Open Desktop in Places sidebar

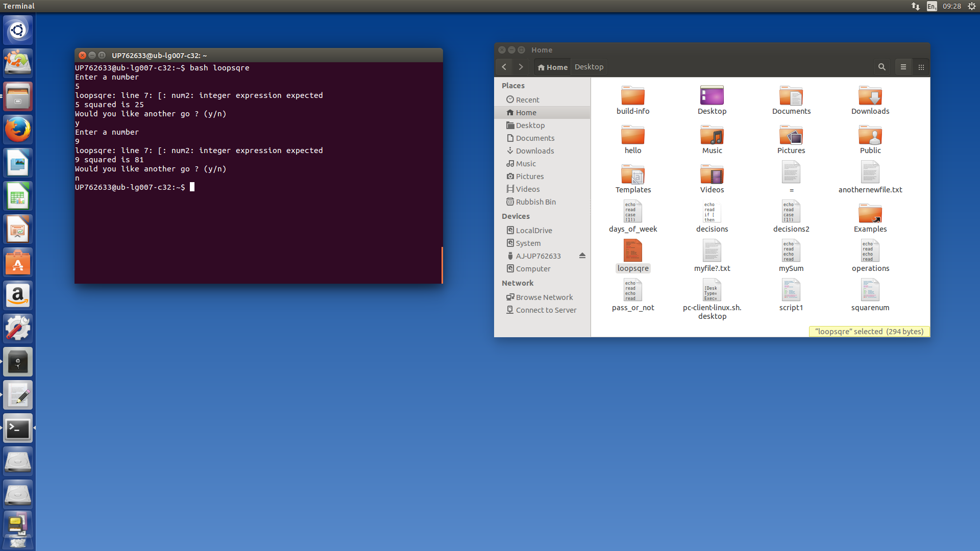coord(542,126)
